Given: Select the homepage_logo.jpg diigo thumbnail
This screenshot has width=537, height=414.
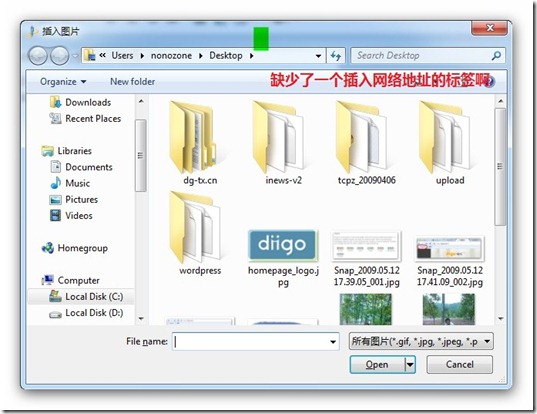Looking at the screenshot, I should tap(283, 245).
